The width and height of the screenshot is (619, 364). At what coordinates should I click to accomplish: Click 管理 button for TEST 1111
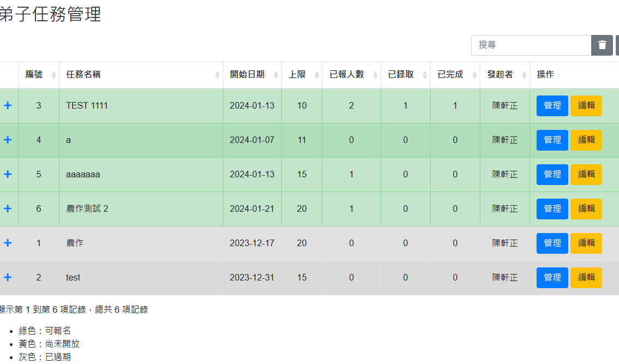click(552, 106)
